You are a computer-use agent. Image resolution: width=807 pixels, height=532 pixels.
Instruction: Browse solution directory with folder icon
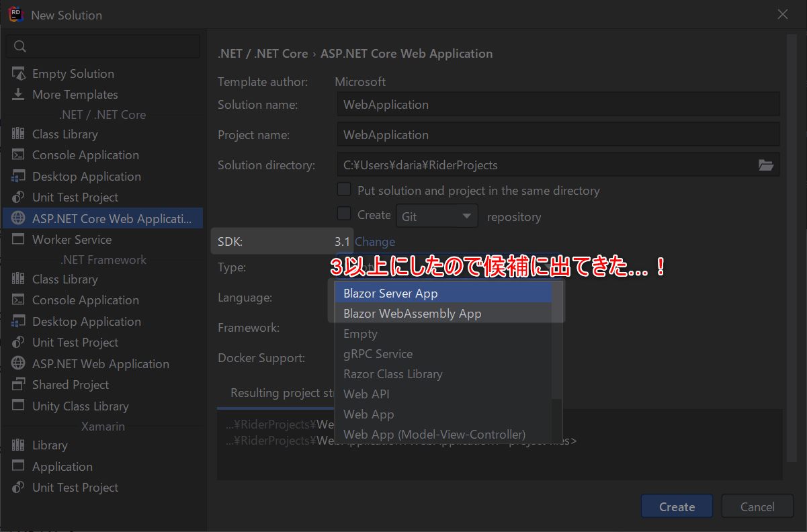pyautogui.click(x=766, y=165)
